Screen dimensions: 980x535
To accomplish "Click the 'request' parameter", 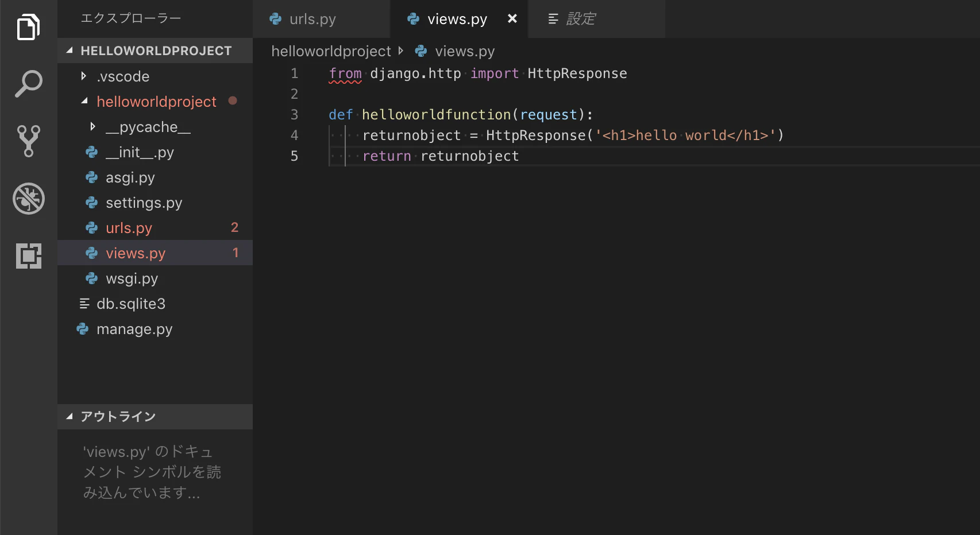I will click(549, 115).
